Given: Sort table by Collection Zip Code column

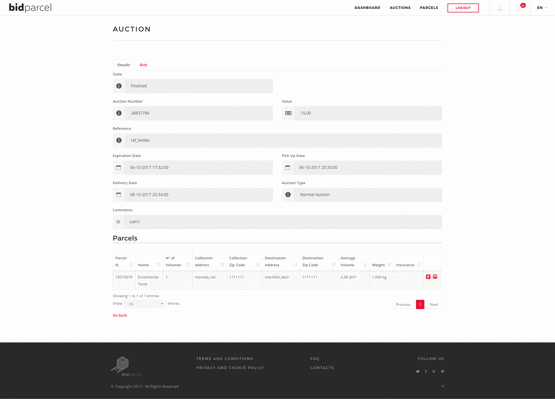Looking at the screenshot, I should pyautogui.click(x=244, y=262).
